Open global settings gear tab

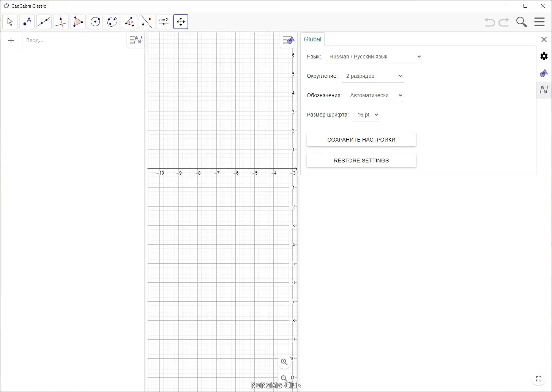pyautogui.click(x=544, y=56)
